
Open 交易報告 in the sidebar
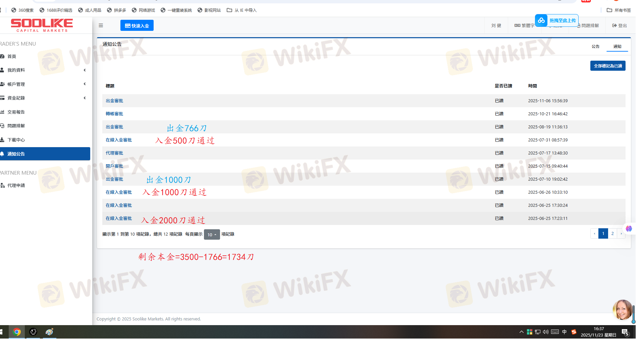point(16,112)
